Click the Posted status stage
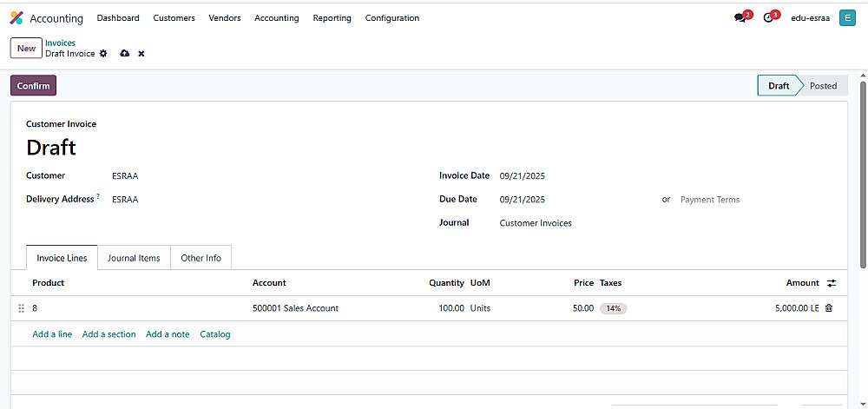868x409 pixels. tap(823, 86)
